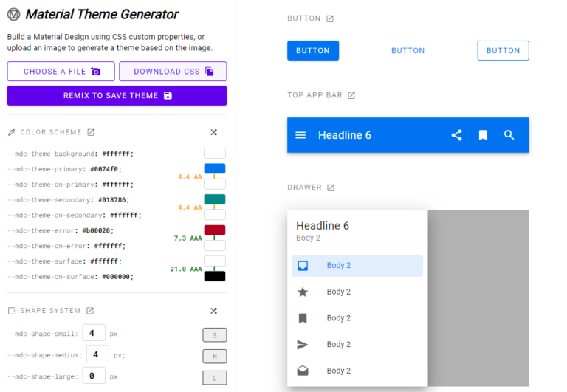Open the on-surface black color swatch
This screenshot has width=567, height=392.
coord(215,276)
